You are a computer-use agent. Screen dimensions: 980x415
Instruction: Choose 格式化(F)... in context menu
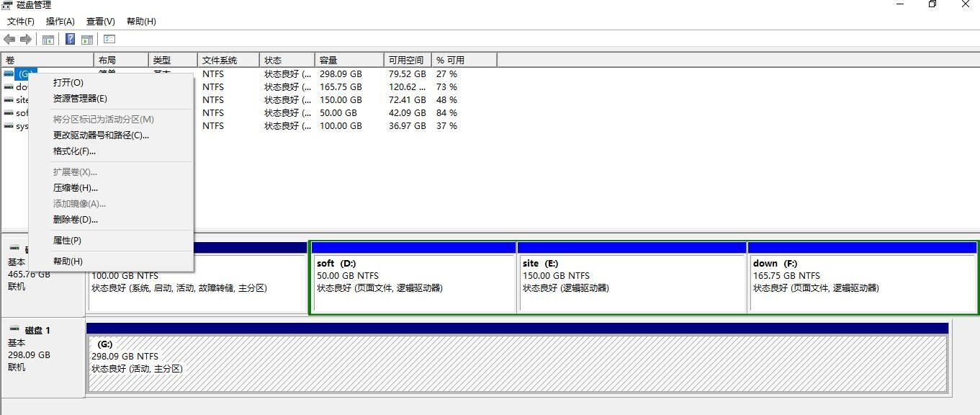pos(74,151)
